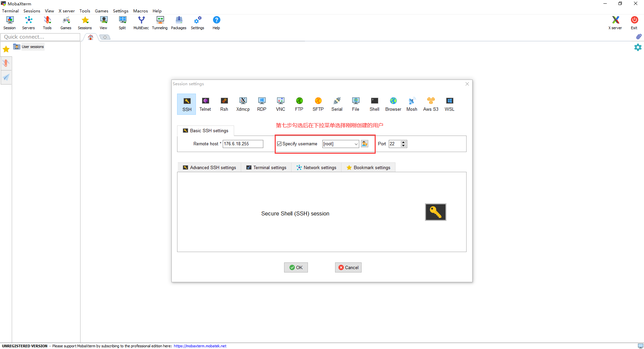This screenshot has height=349, width=644.
Task: Open the Help menu in menu bar
Action: [x=157, y=11]
